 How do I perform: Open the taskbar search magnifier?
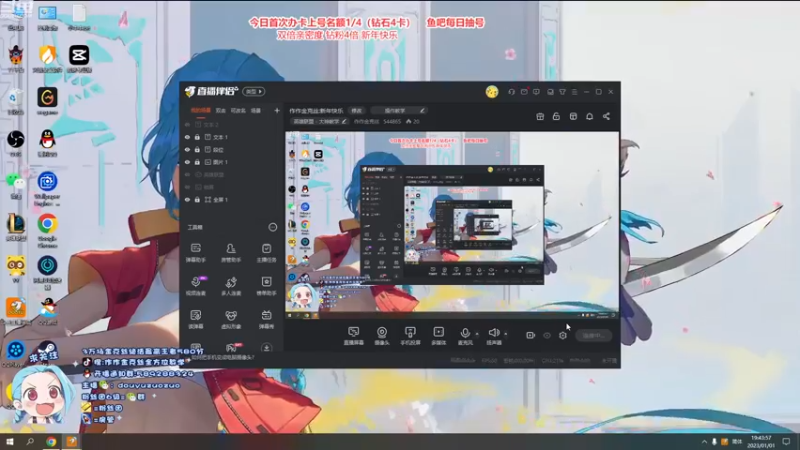[x=30, y=442]
